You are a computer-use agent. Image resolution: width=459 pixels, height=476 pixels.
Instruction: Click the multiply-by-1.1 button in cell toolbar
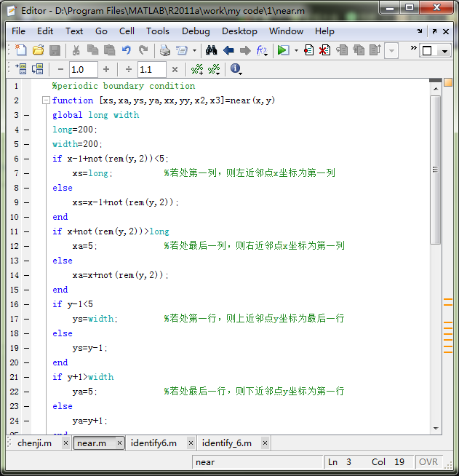[x=175, y=69]
